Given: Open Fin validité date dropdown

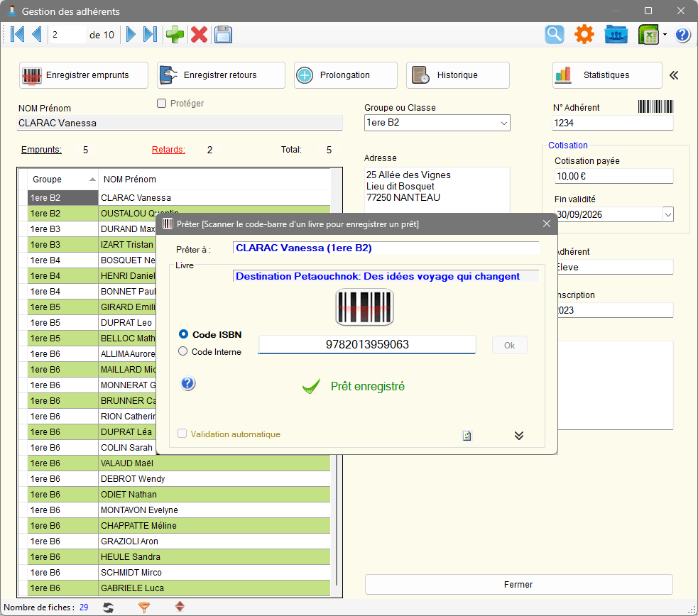Looking at the screenshot, I should coord(667,214).
